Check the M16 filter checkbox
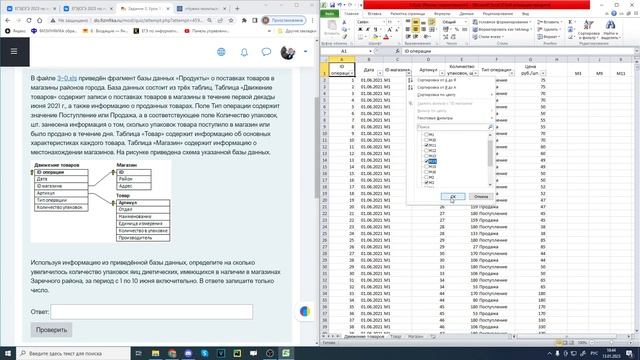This screenshot has width=640, height=360. [426, 172]
